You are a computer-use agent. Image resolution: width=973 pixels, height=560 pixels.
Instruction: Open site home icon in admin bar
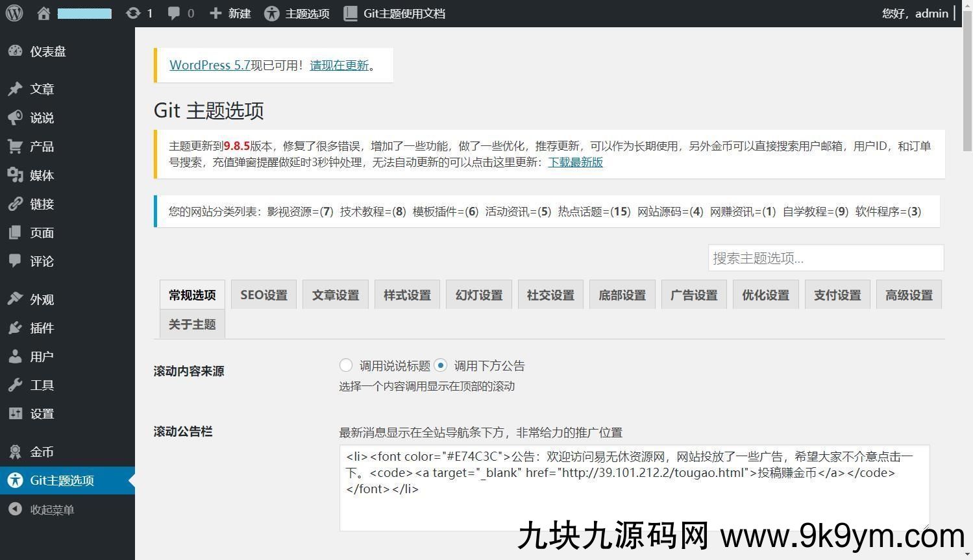point(43,13)
